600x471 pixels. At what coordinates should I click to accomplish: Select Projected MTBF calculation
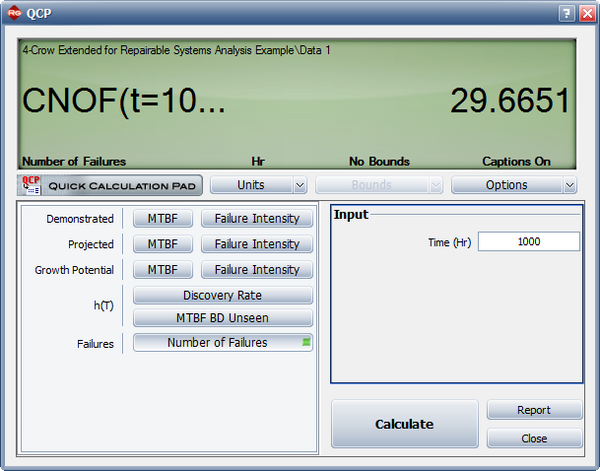tap(164, 244)
